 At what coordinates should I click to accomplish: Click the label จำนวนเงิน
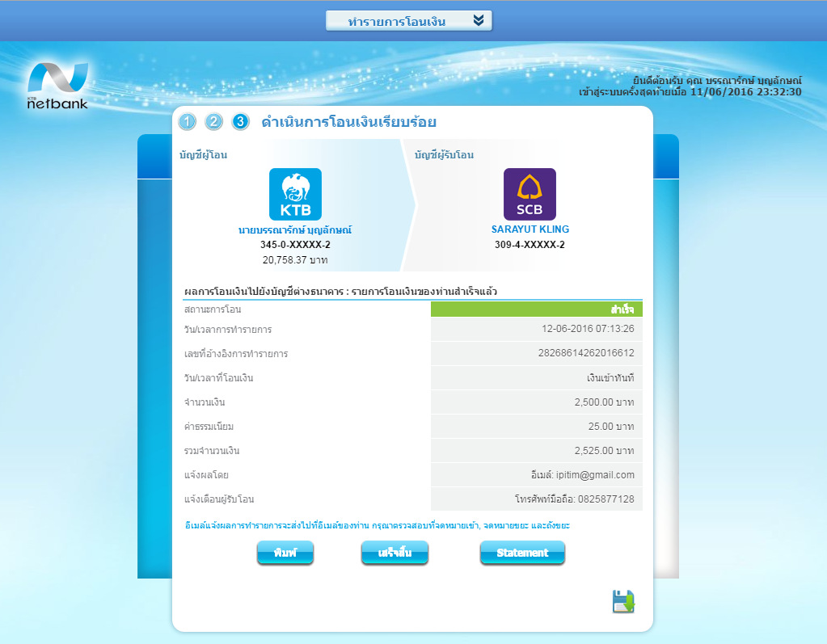tap(204, 402)
